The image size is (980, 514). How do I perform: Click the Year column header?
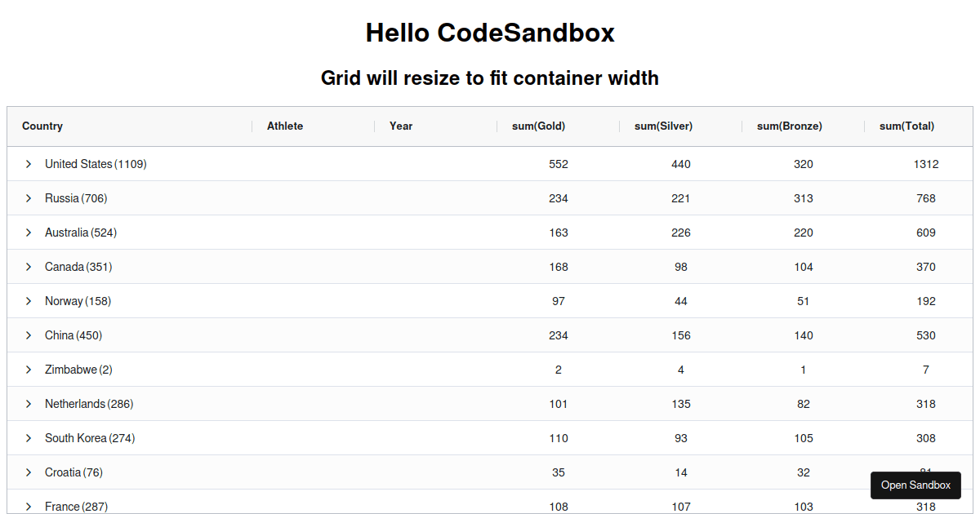click(x=401, y=126)
